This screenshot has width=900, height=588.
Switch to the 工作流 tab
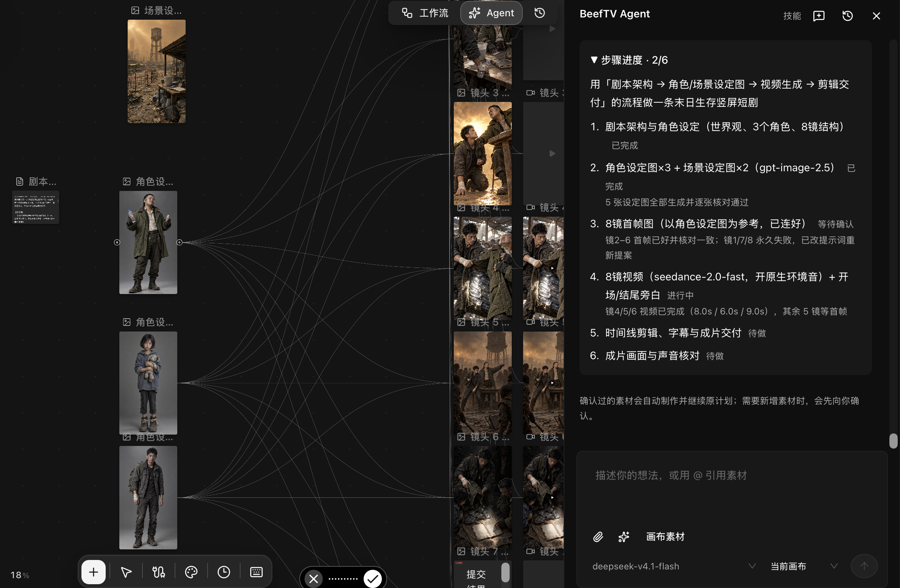click(425, 13)
